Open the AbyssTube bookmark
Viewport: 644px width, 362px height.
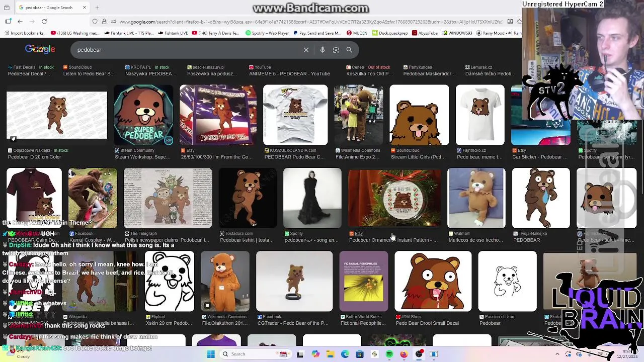point(425,33)
